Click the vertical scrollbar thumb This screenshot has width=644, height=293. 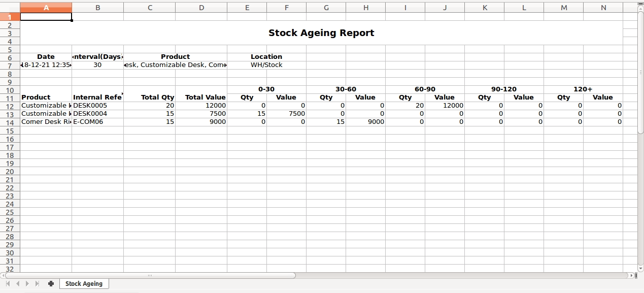coord(640,71)
